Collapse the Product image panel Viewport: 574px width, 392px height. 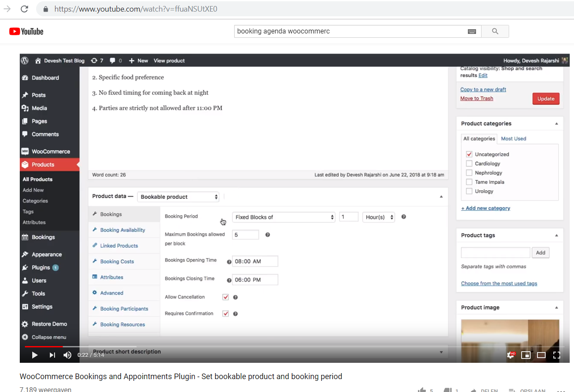(x=556, y=307)
